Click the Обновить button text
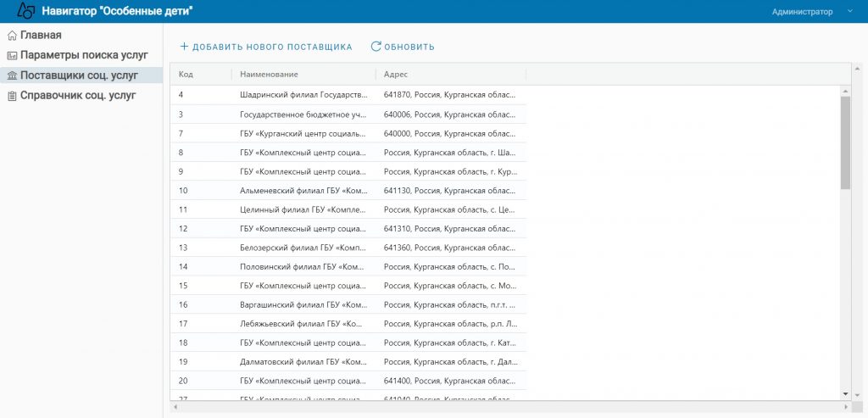 [409, 47]
